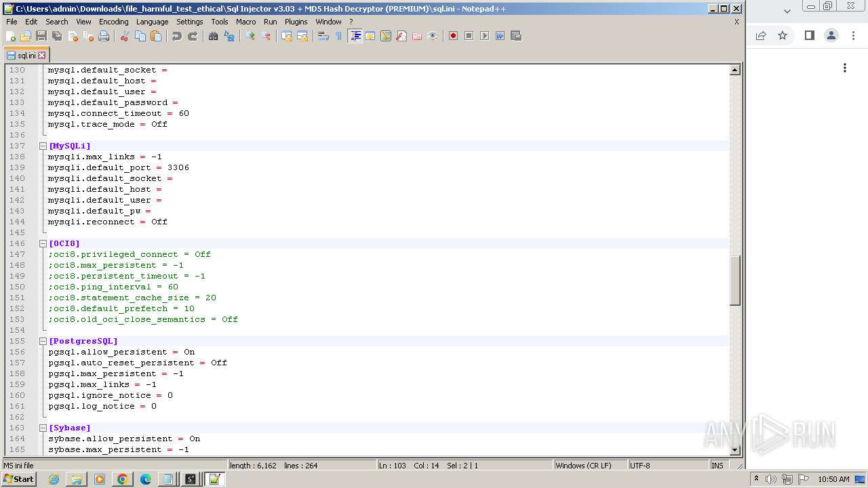Run macro multiple times icon

[x=500, y=36]
